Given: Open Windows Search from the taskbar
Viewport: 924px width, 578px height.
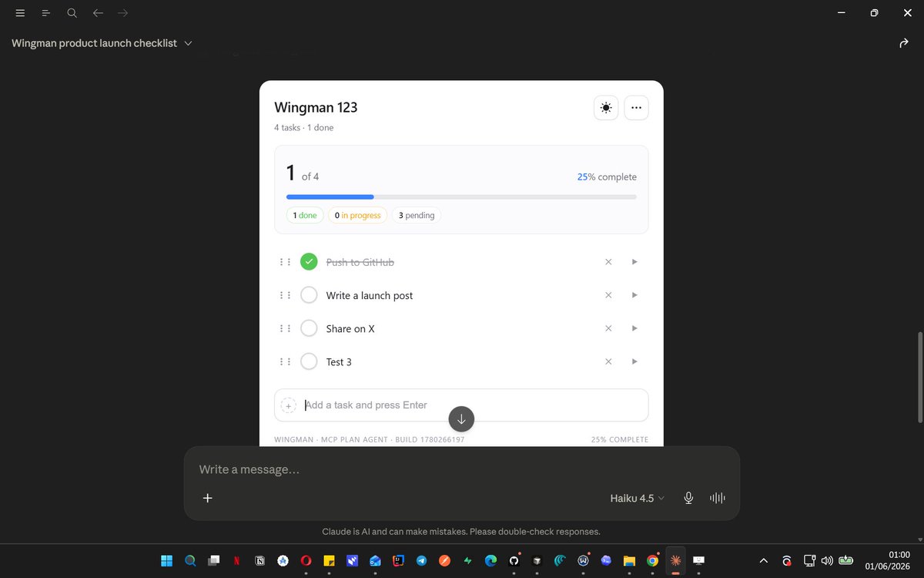Looking at the screenshot, I should (190, 560).
